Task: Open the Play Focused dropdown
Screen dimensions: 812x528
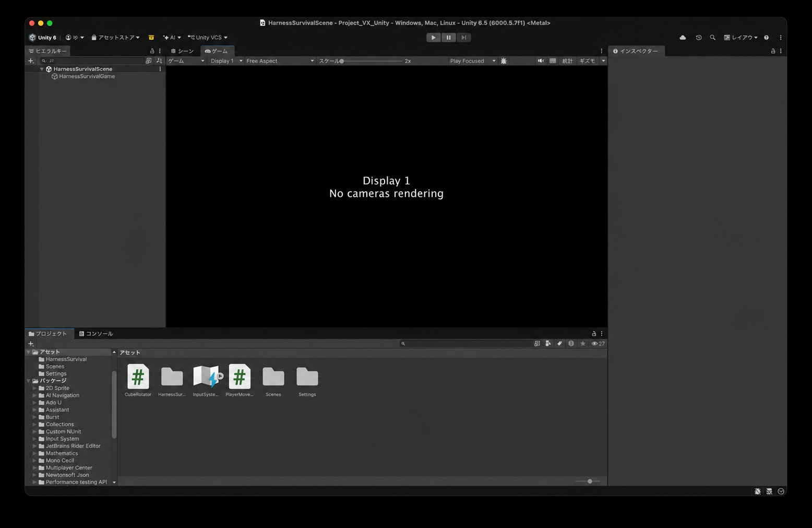Action: (x=473, y=61)
